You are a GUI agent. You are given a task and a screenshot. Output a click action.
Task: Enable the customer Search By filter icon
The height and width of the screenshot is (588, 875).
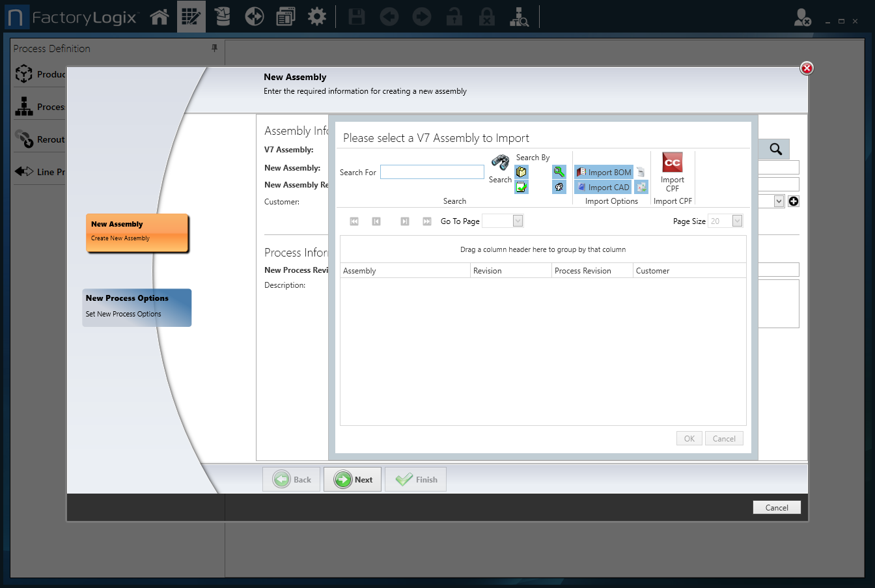[x=559, y=187]
